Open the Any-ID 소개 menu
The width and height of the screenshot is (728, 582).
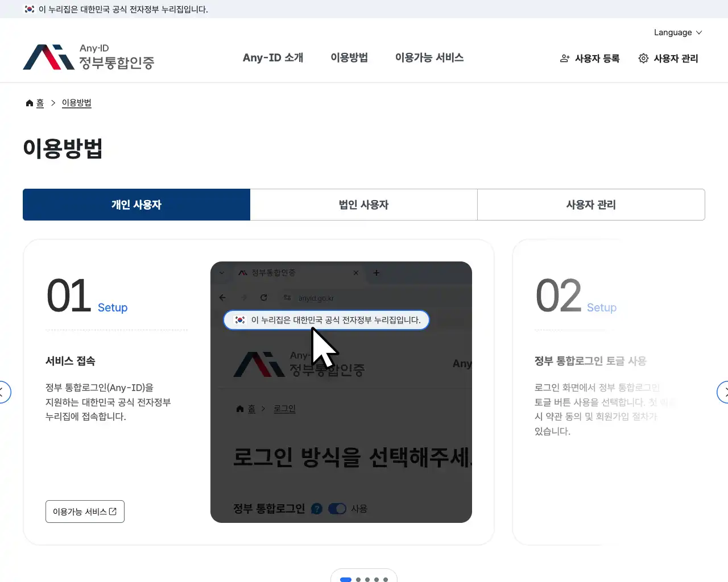pos(273,57)
